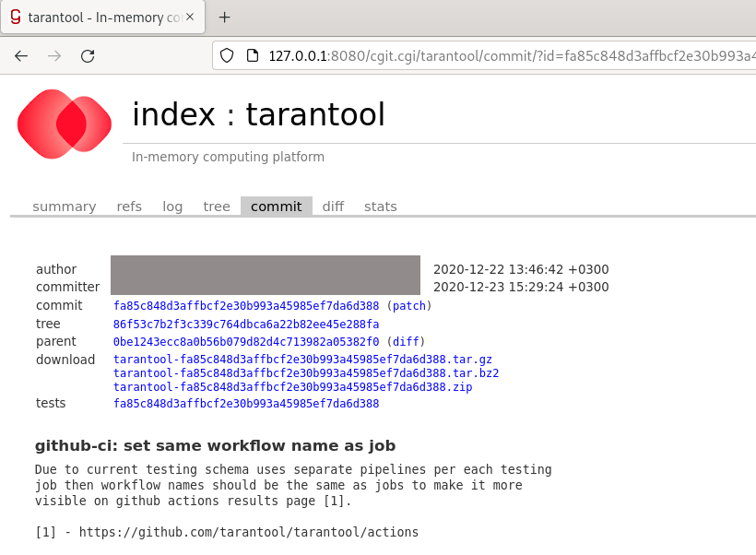This screenshot has height=555, width=756.
Task: Click the committer date 2020-12-23 15:29:24
Action: [521, 287]
